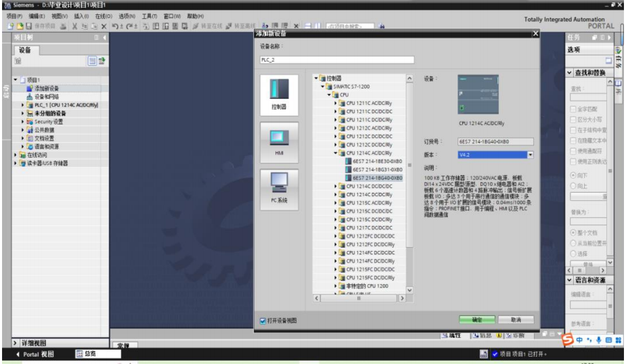Click the Download to device icon
Image resolution: width=626 pixels, height=364 pixels.
pos(156,26)
